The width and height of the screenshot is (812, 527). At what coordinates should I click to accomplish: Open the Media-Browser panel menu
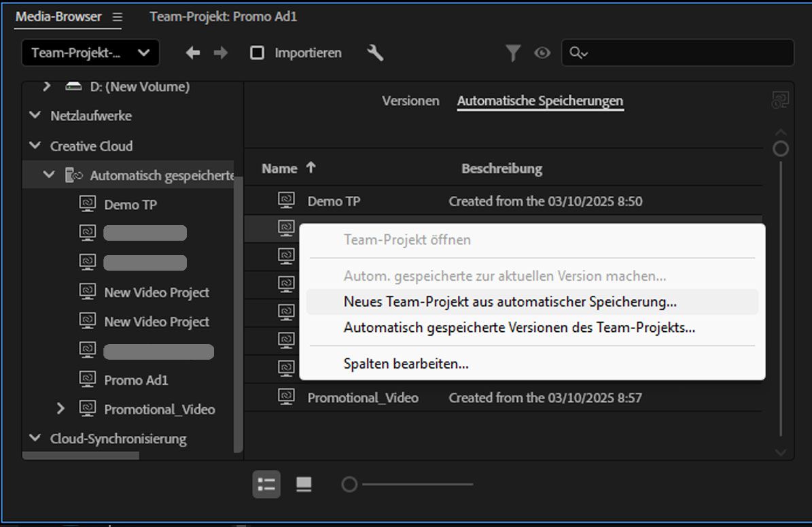(x=118, y=17)
